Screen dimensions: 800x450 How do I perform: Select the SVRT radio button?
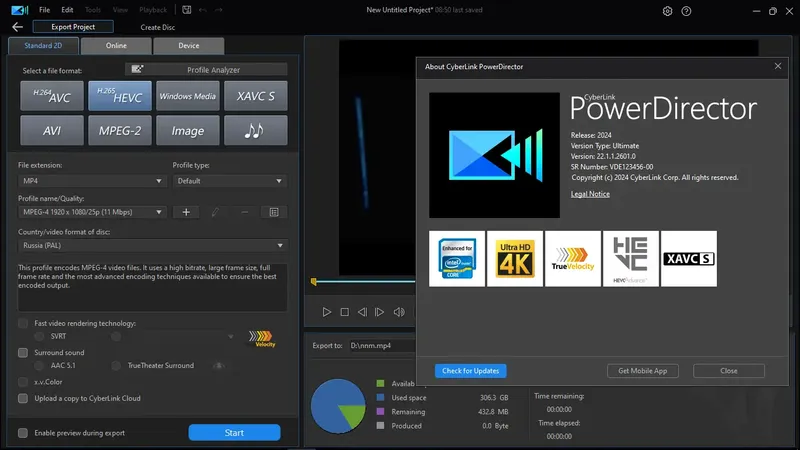[x=39, y=336]
